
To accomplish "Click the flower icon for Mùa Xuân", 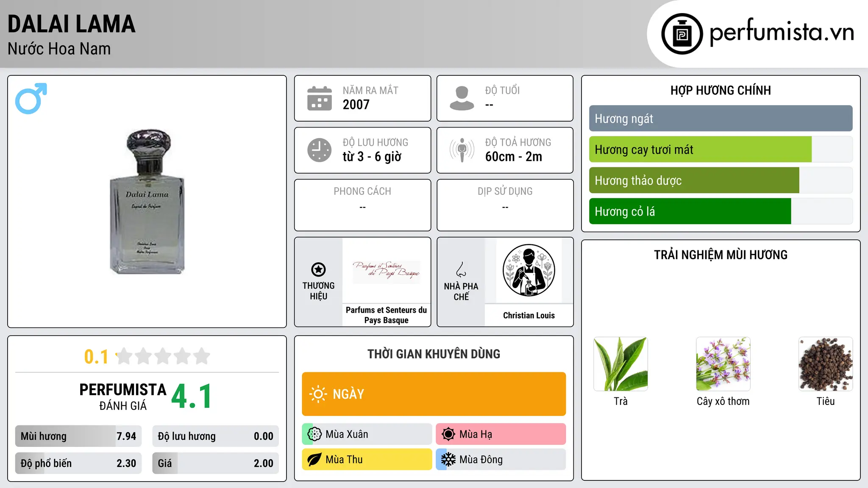I will tap(314, 434).
